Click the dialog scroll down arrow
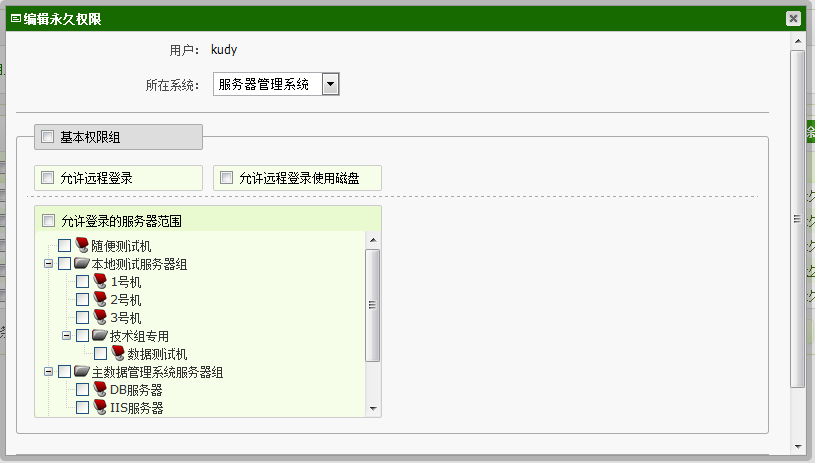The image size is (815, 463). 798,446
